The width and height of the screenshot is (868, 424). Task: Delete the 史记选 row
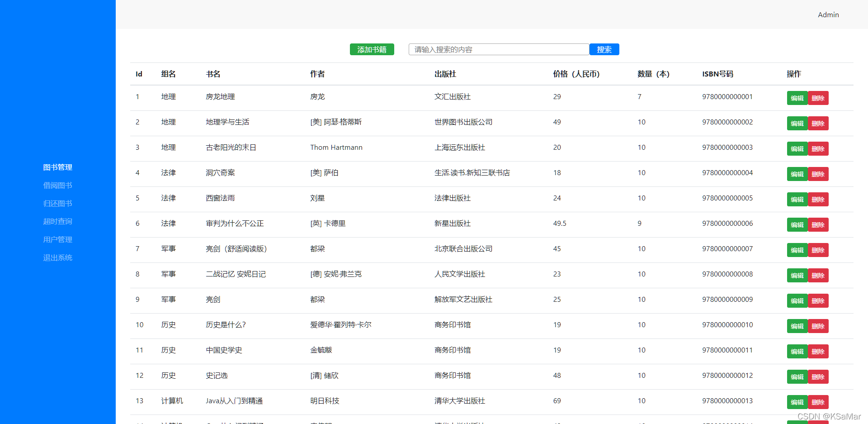pyautogui.click(x=818, y=376)
